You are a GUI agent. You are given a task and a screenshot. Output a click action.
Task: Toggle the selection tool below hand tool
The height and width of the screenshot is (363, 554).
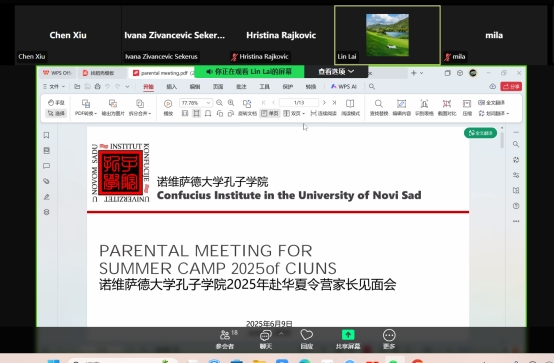coord(56,113)
